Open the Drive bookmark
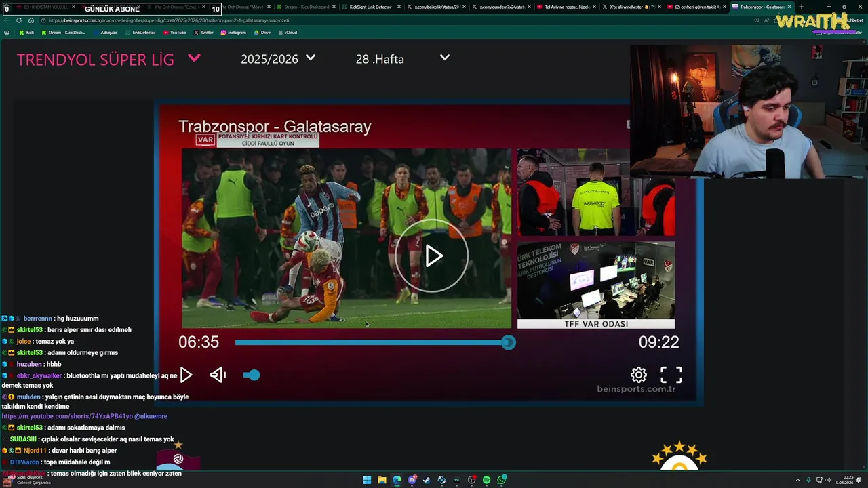868x488 pixels. pos(262,33)
